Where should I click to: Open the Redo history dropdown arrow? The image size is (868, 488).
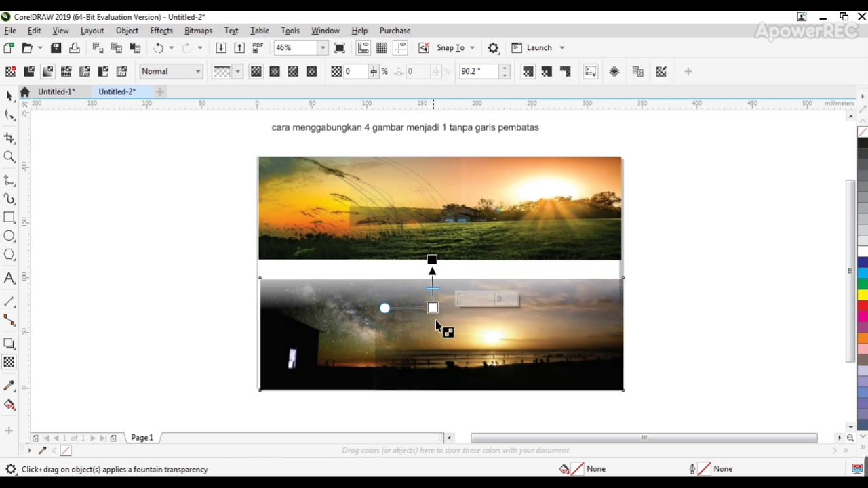pyautogui.click(x=200, y=47)
